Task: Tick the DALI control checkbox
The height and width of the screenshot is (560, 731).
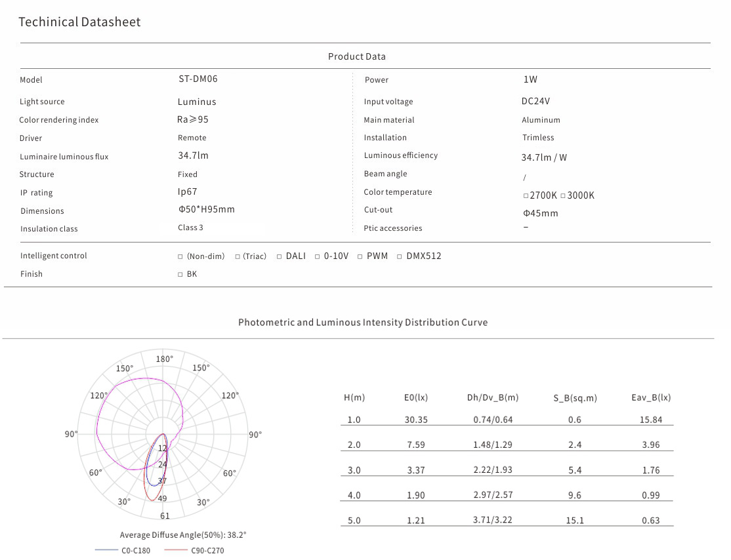Action: point(279,256)
